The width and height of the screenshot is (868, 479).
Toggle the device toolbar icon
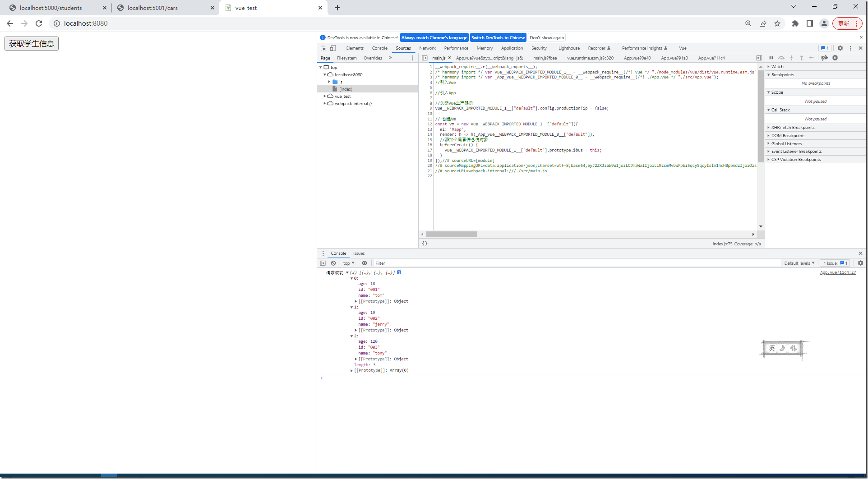coord(333,48)
